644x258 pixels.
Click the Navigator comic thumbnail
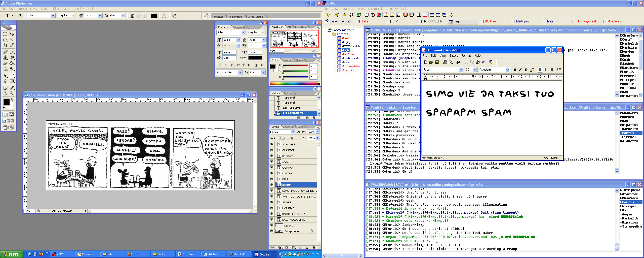pos(295,39)
